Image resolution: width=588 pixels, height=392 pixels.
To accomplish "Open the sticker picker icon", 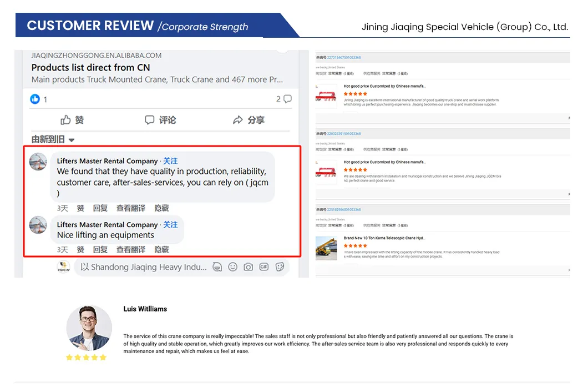I will click(x=280, y=267).
